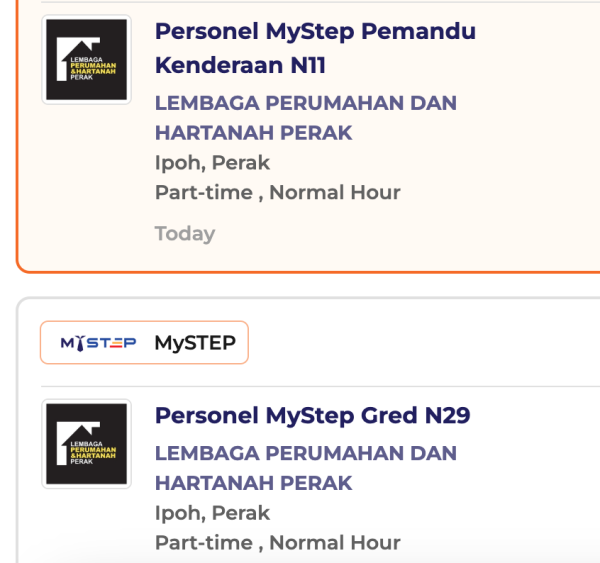Click the "Today" posting date label

coord(185,234)
